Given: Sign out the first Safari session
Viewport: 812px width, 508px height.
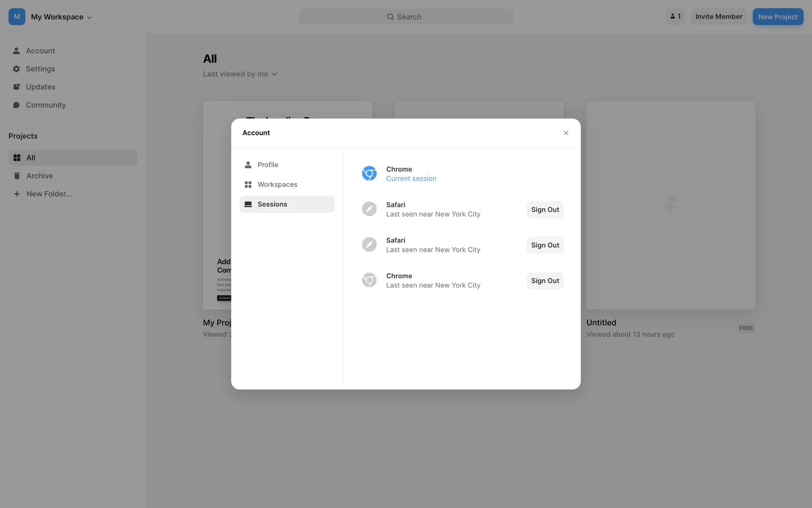Looking at the screenshot, I should [545, 210].
